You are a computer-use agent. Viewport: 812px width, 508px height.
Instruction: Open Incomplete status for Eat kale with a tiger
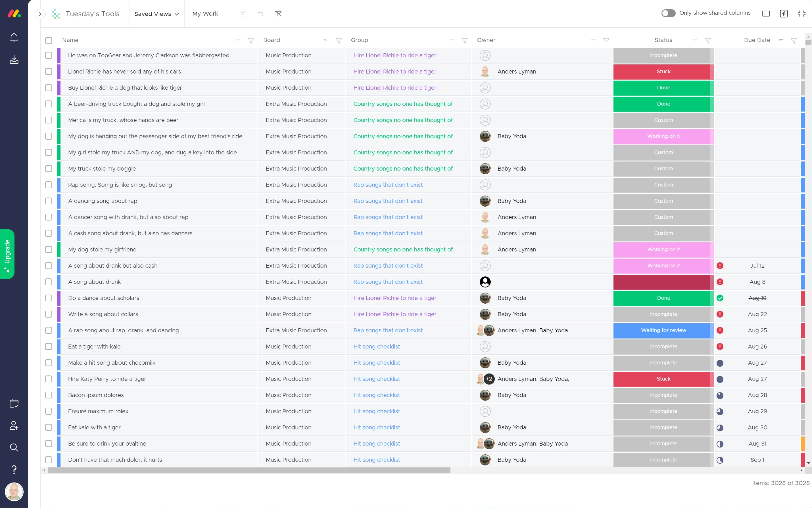pos(663,427)
